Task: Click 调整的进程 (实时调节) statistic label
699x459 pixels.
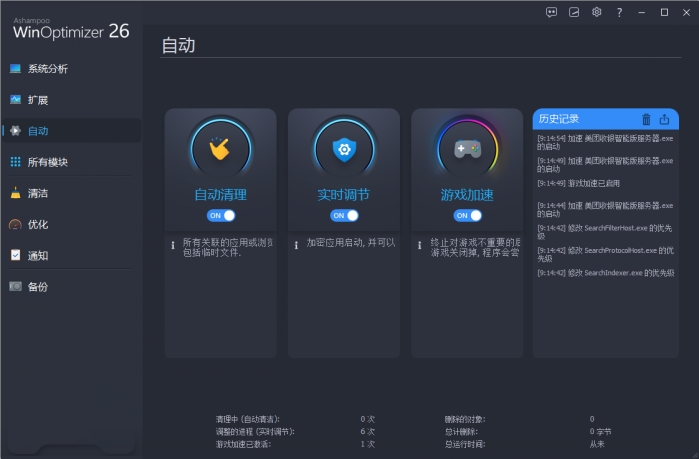Action: [x=255, y=432]
